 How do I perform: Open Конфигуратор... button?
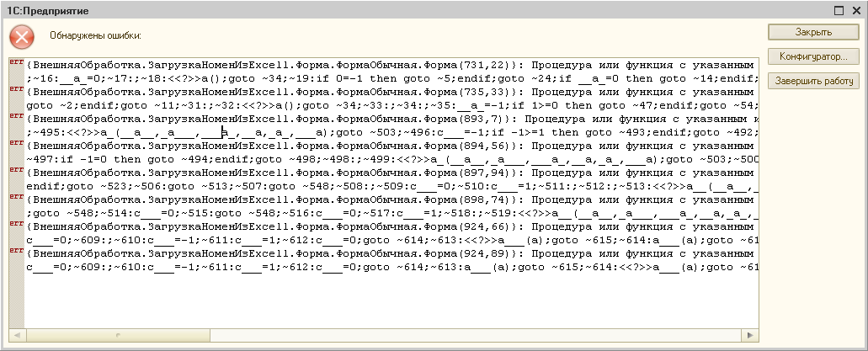tap(813, 56)
